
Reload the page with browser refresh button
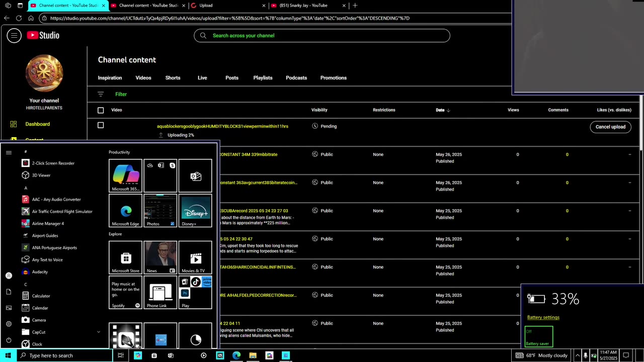point(19,18)
